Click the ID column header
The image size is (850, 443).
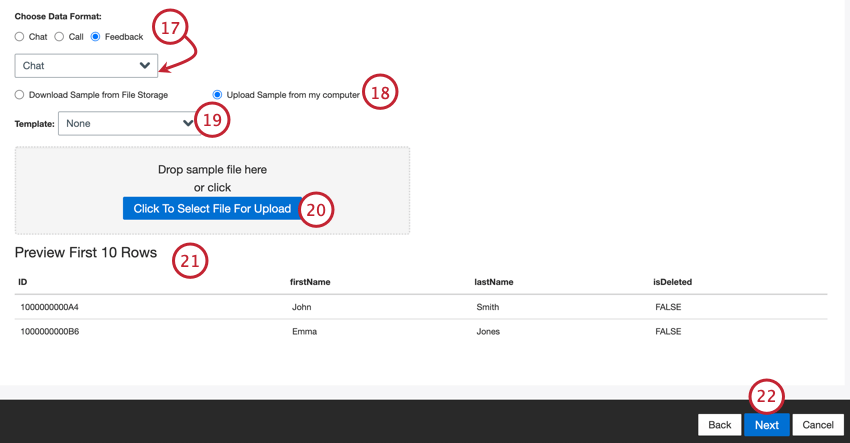23,282
